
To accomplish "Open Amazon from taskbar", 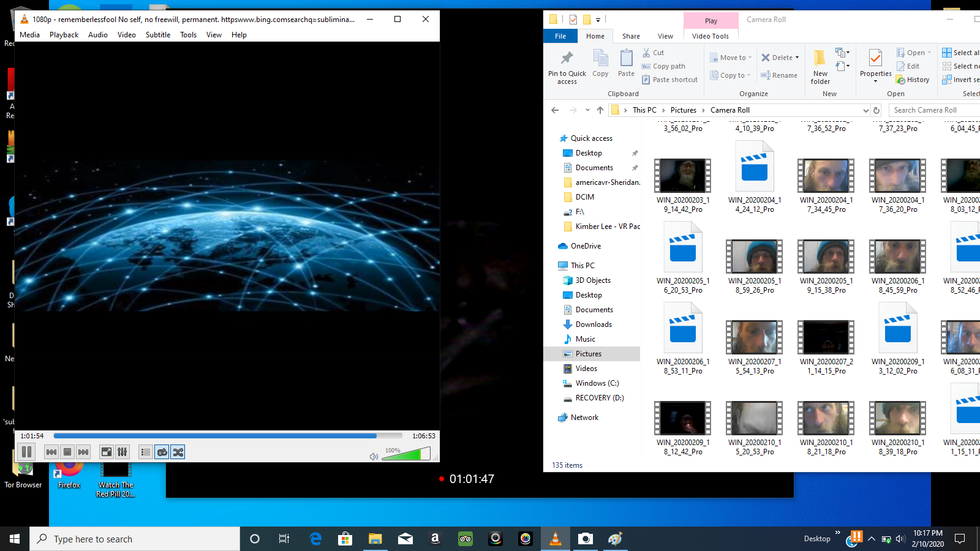I will (435, 539).
